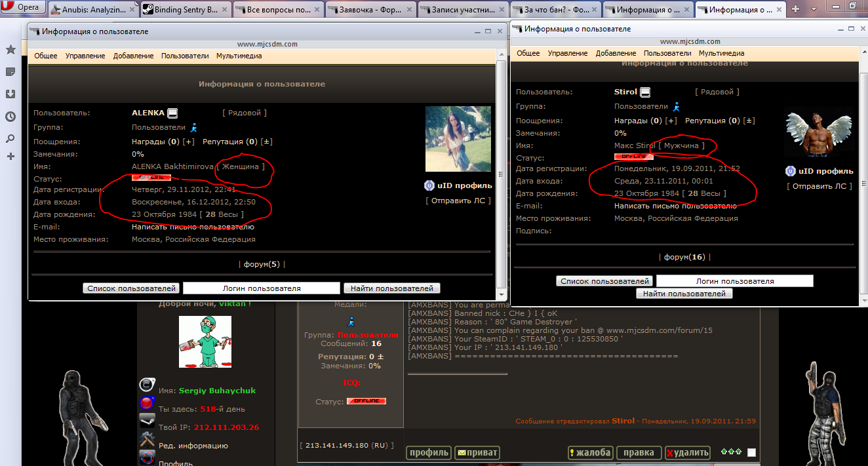Click running-man group icon in ALENKA window
Viewport: 868px width, 466px height.
coord(193,127)
